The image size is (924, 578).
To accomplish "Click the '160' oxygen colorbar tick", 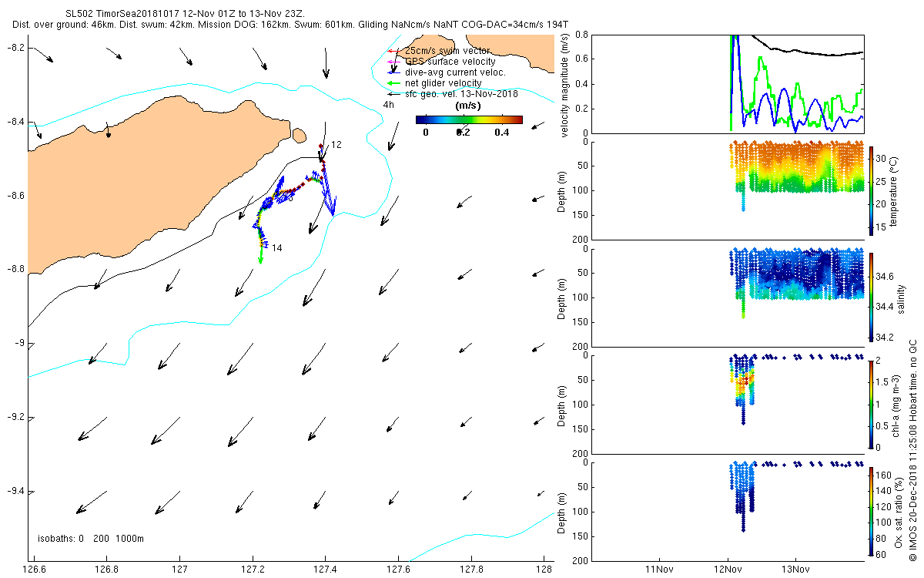I will [884, 474].
